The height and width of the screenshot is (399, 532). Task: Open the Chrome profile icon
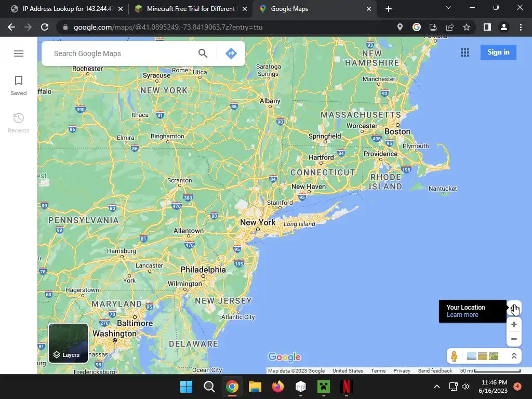[x=504, y=27]
